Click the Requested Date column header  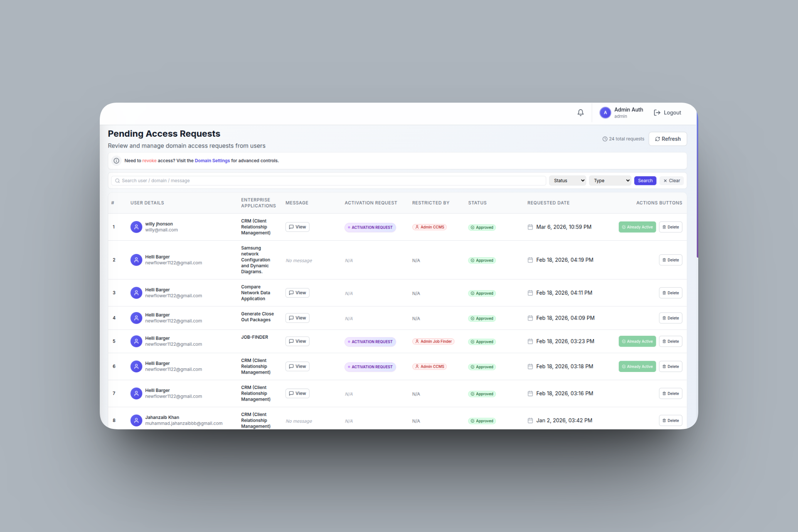click(548, 203)
